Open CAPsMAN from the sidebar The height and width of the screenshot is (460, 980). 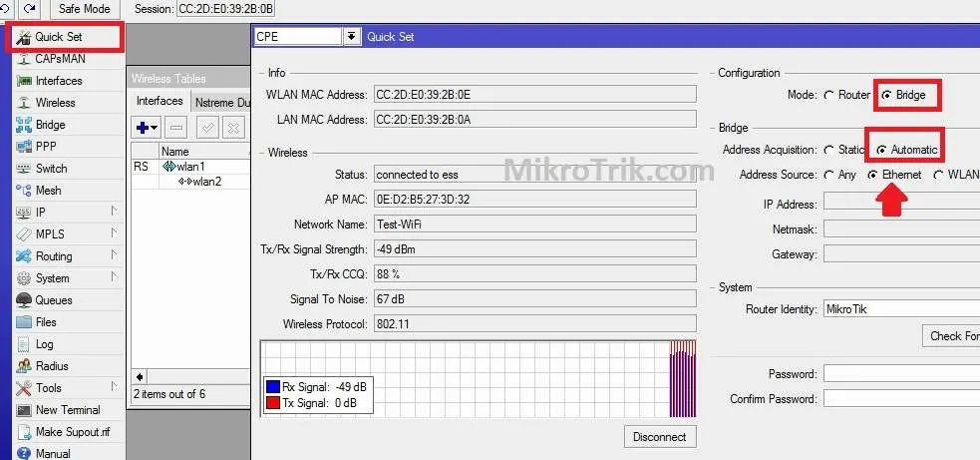pyautogui.click(x=61, y=59)
